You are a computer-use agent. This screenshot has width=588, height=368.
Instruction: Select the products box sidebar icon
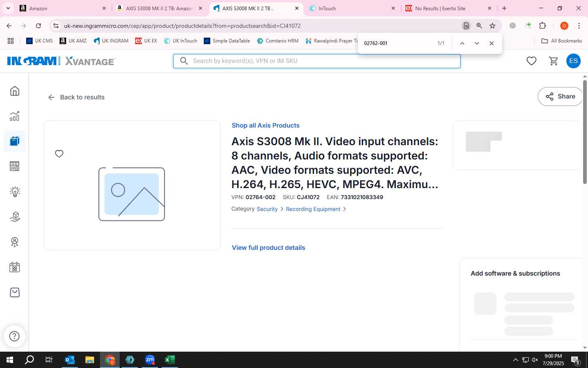coord(15,141)
